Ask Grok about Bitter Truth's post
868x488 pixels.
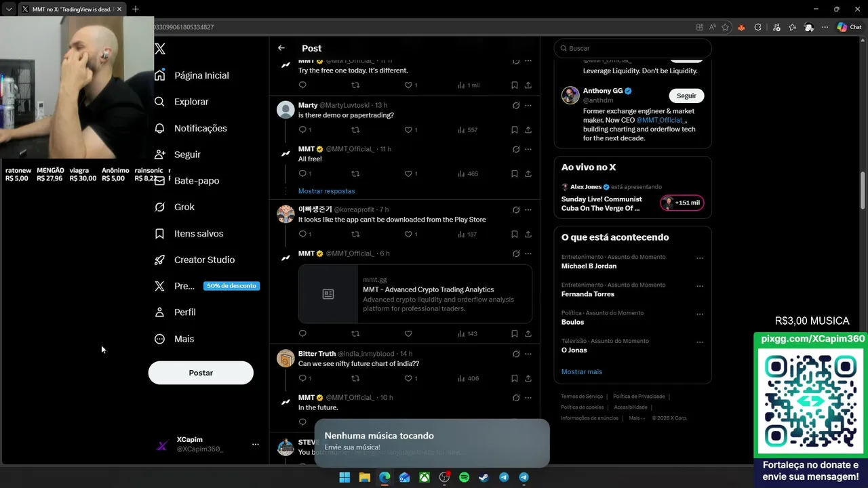coord(516,354)
